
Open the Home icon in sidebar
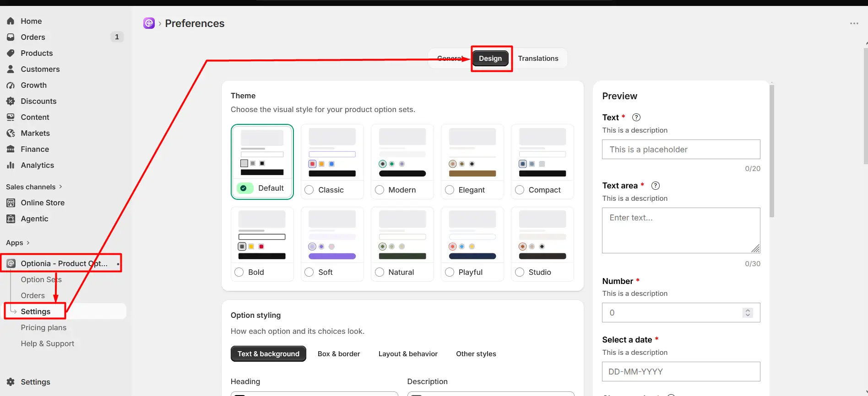pyautogui.click(x=11, y=21)
